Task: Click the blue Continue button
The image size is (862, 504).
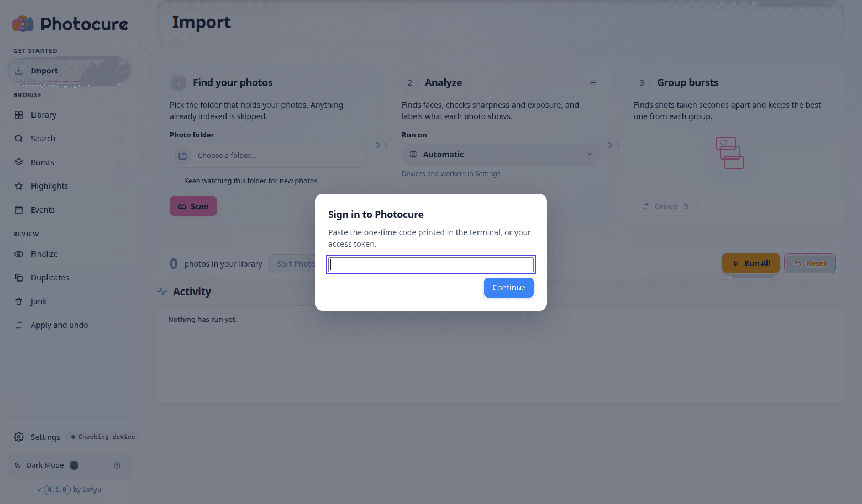Action: tap(509, 288)
